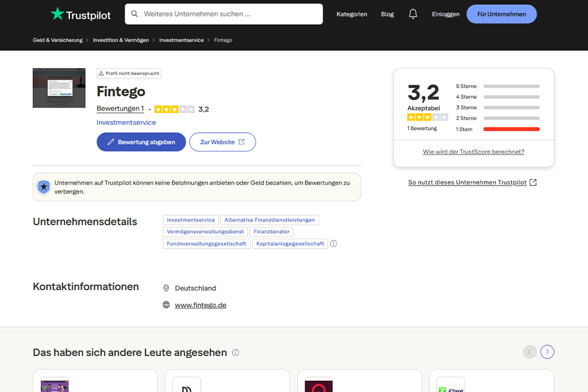
Task: Click the Profil nicht beansprucht badge
Action: 129,74
